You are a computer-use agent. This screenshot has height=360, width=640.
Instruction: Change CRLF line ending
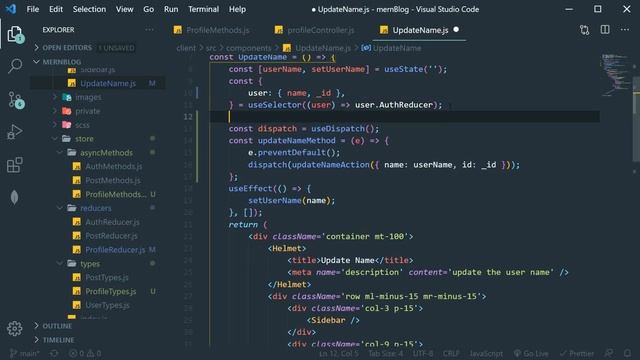coord(451,353)
